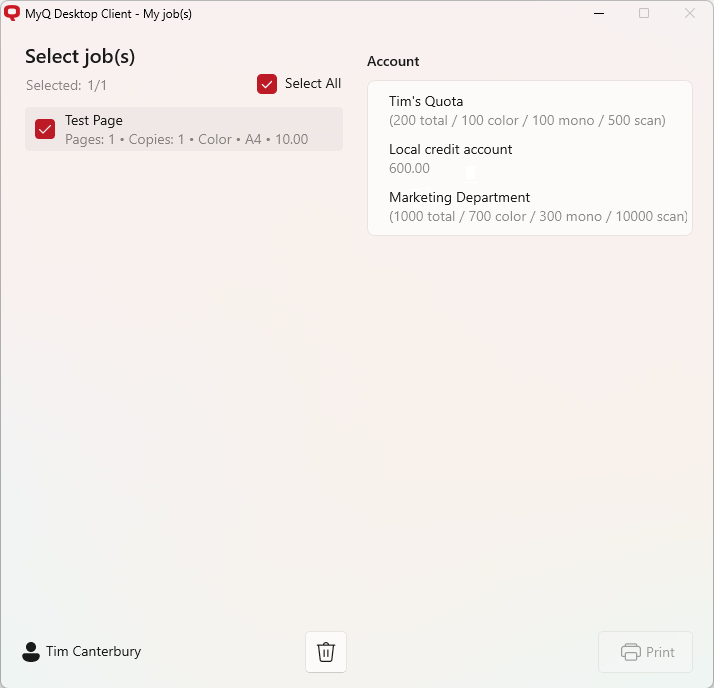Screen dimensions: 714x688
Task: Click the user profile silhouette icon
Action: pyautogui.click(x=31, y=652)
